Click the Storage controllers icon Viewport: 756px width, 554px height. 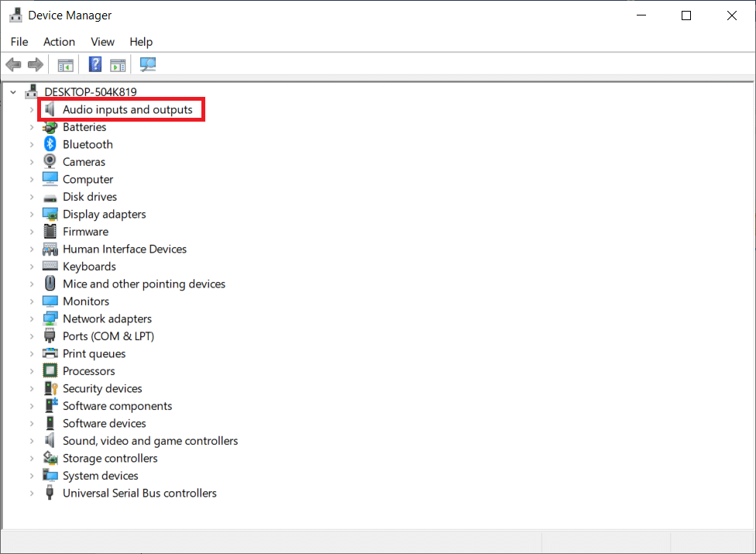(50, 458)
